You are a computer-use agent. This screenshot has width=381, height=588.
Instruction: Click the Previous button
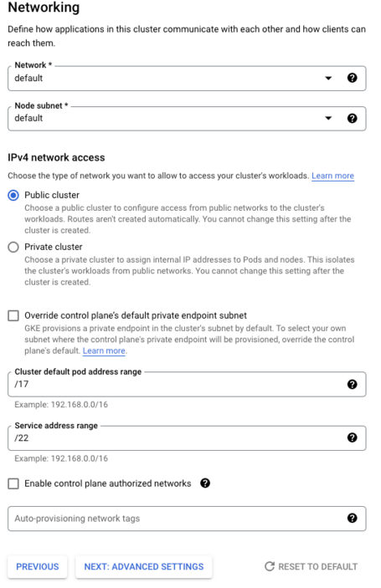[x=38, y=566]
